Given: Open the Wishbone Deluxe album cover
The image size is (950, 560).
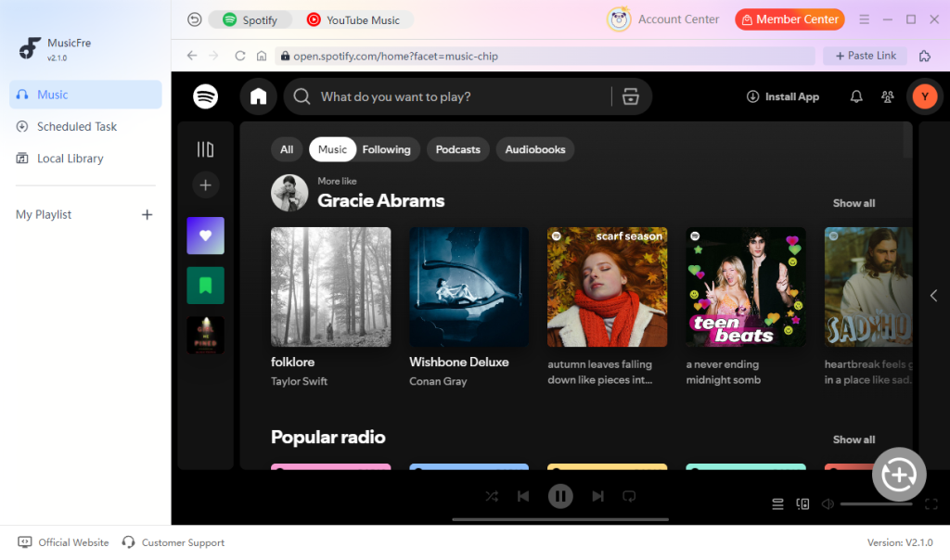Looking at the screenshot, I should point(469,287).
